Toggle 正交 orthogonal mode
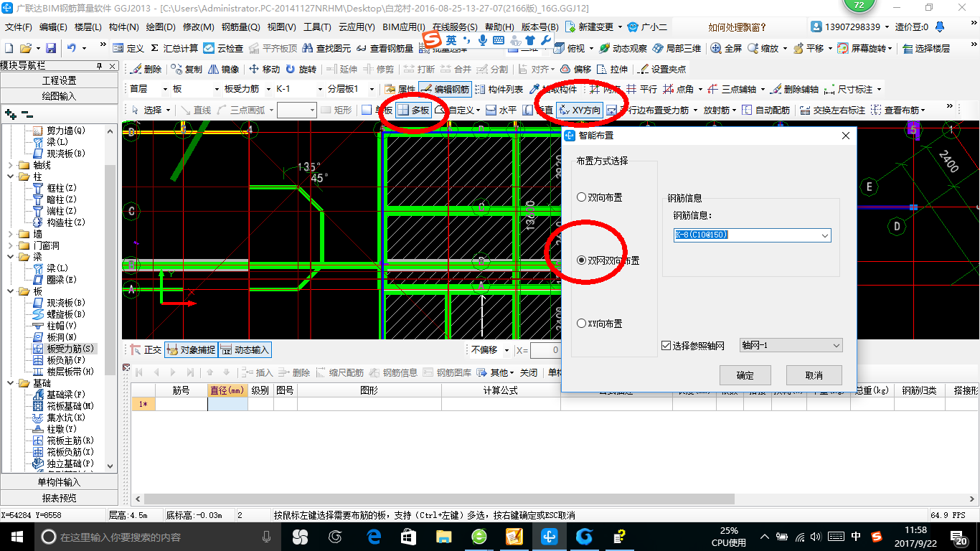 [x=146, y=350]
